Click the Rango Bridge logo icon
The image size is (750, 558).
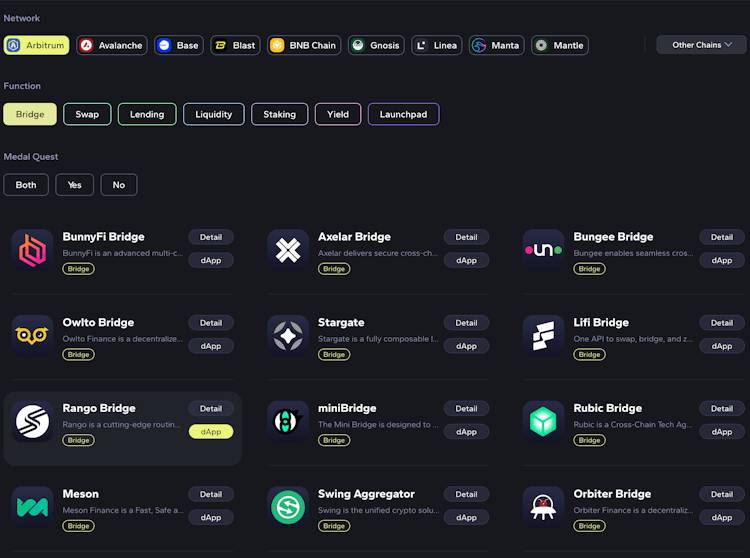point(32,421)
